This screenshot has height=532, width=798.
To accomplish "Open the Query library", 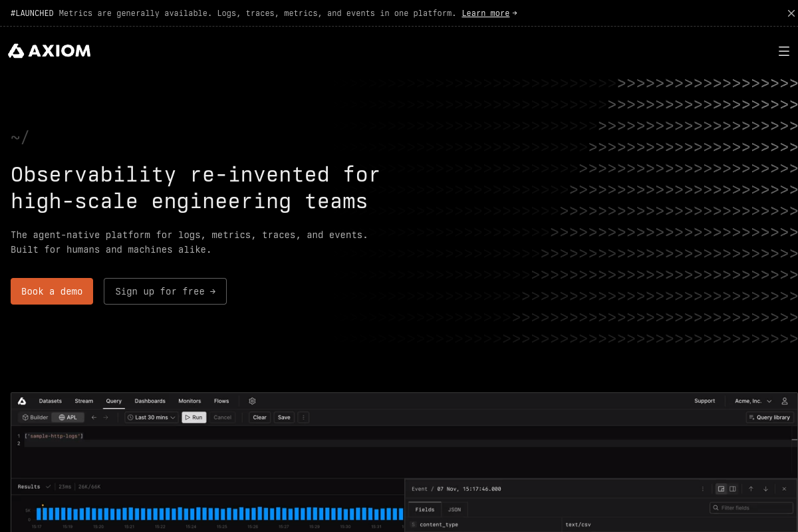I will click(770, 418).
